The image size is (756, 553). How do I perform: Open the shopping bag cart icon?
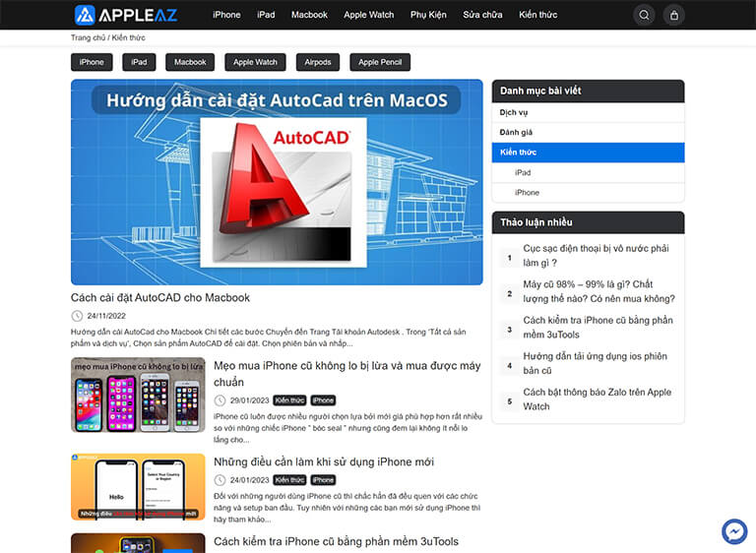674,15
